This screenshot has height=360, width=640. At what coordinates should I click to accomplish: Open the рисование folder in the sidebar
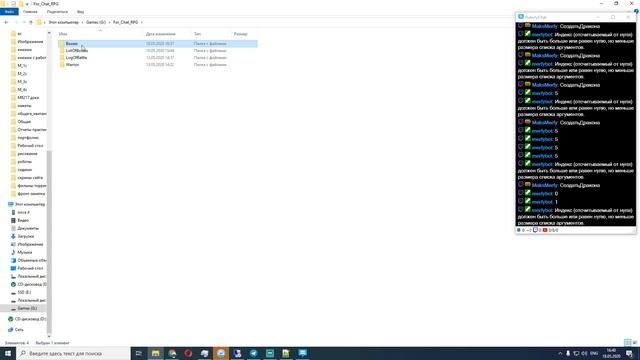27,153
